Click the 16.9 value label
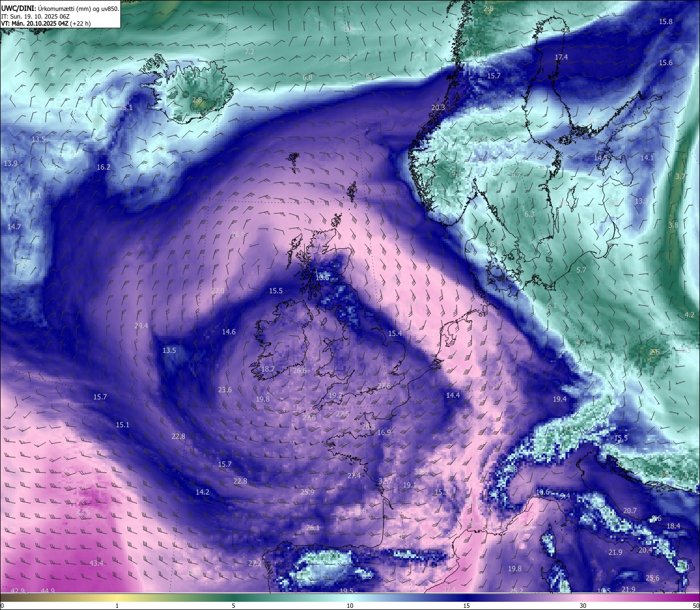 click(384, 433)
